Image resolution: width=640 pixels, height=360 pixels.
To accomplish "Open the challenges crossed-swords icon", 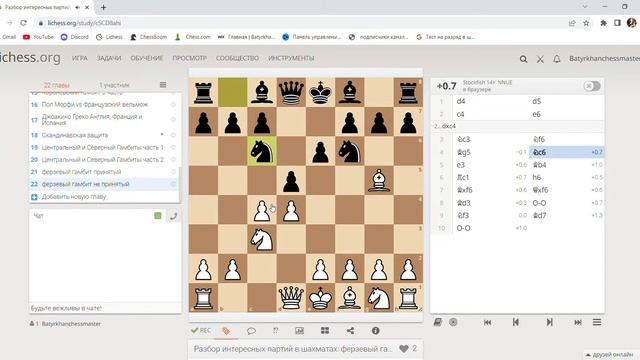I will (540, 59).
